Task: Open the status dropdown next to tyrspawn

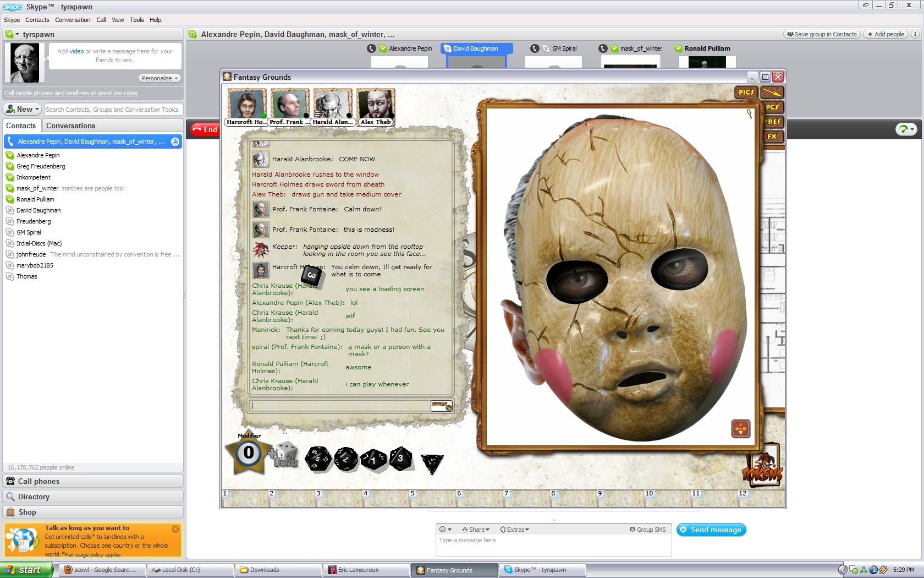Action: (x=12, y=34)
